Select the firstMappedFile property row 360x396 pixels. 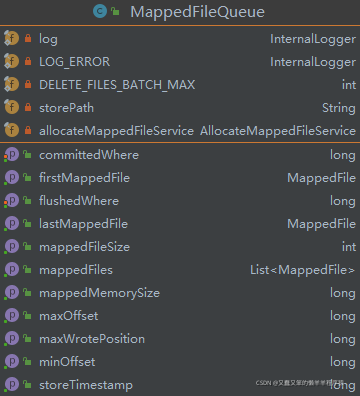click(x=180, y=177)
